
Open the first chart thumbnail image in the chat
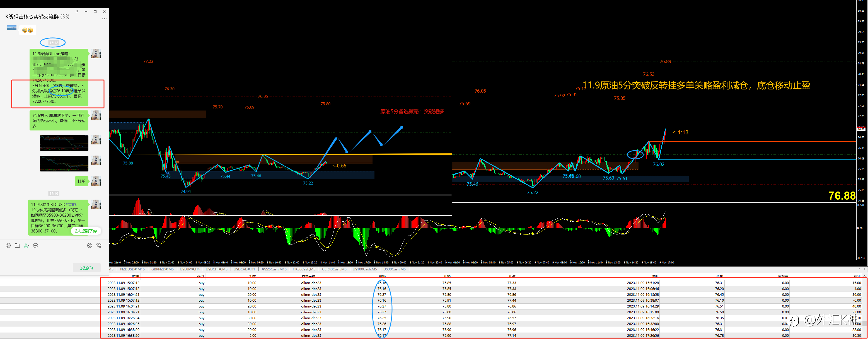pos(64,143)
